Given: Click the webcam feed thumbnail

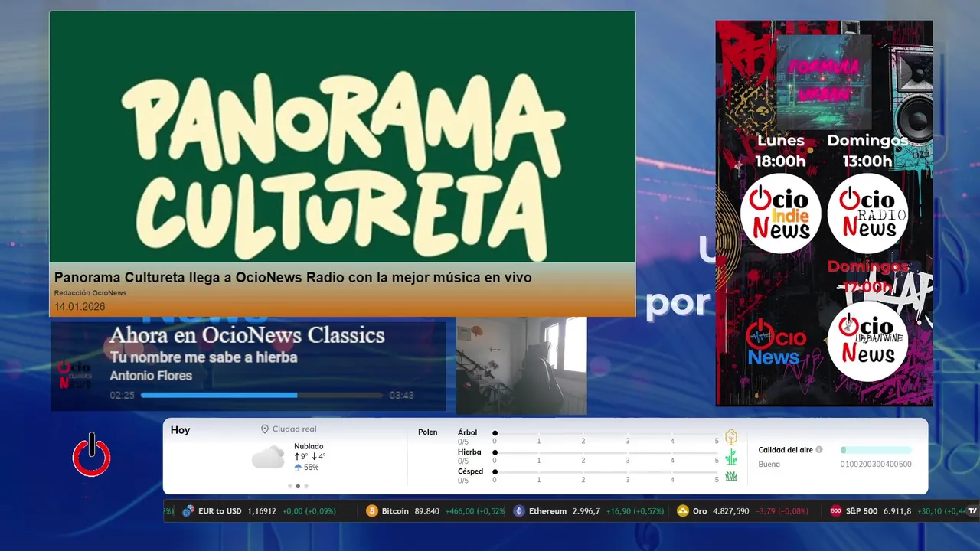Looking at the screenshot, I should [521, 365].
